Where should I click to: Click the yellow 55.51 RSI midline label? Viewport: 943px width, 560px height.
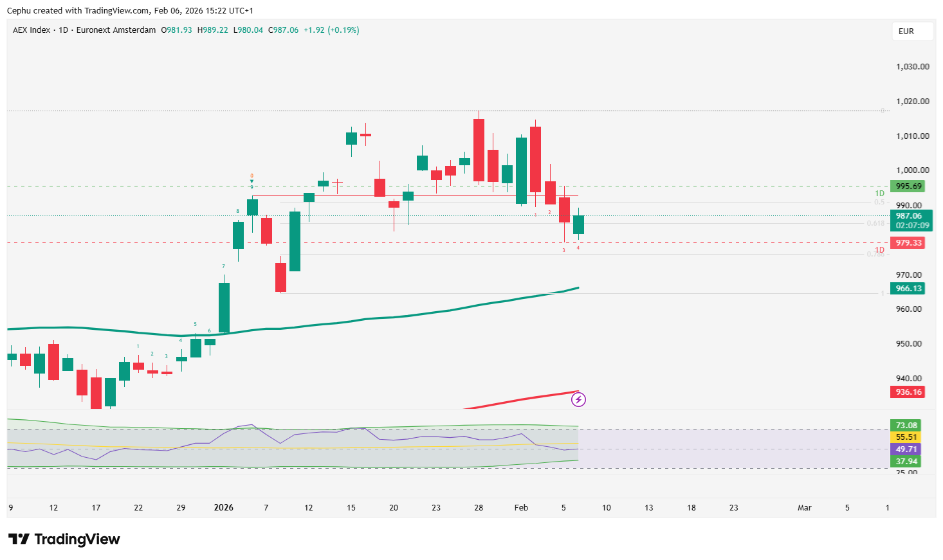[x=907, y=437]
